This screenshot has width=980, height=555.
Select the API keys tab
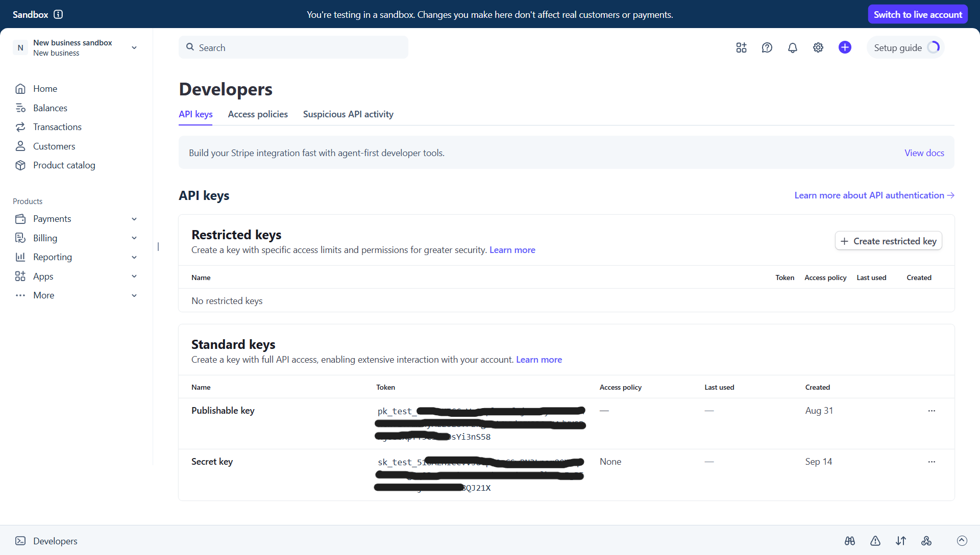click(x=195, y=114)
